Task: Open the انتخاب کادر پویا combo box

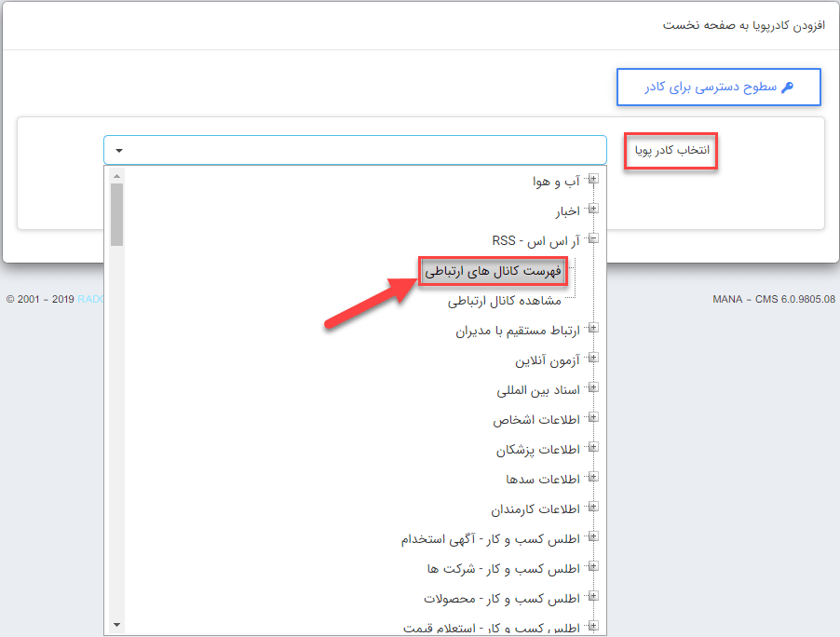Action: 355,150
